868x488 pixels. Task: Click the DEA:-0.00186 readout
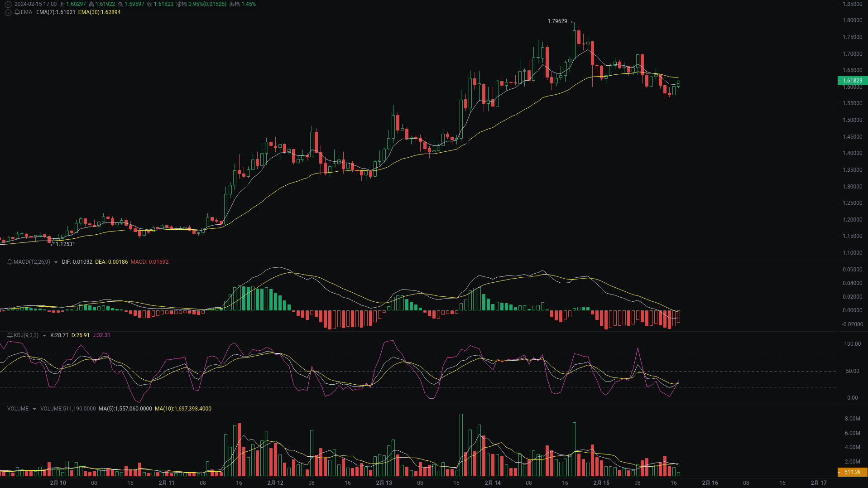(x=111, y=262)
